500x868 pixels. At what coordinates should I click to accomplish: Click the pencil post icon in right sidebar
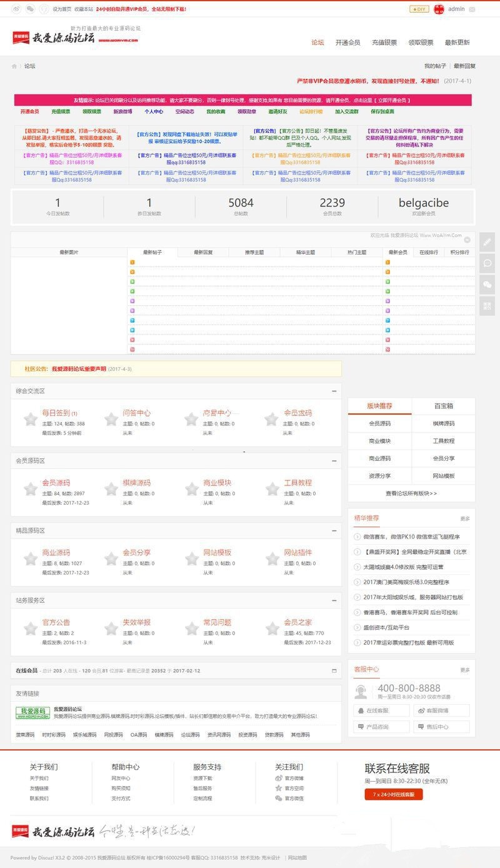[x=487, y=241]
